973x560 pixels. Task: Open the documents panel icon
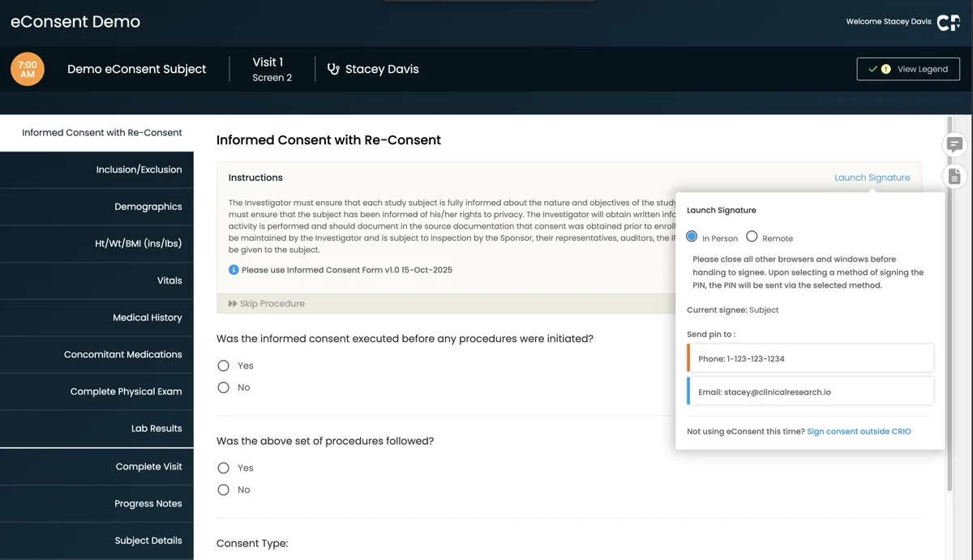click(x=954, y=176)
